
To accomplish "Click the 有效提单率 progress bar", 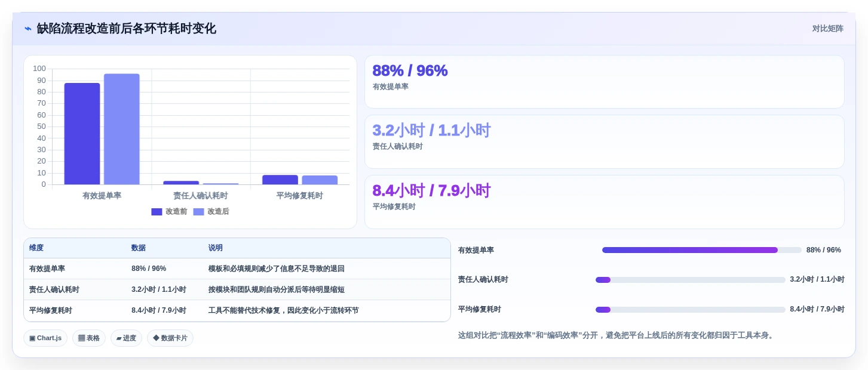I will (x=702, y=250).
